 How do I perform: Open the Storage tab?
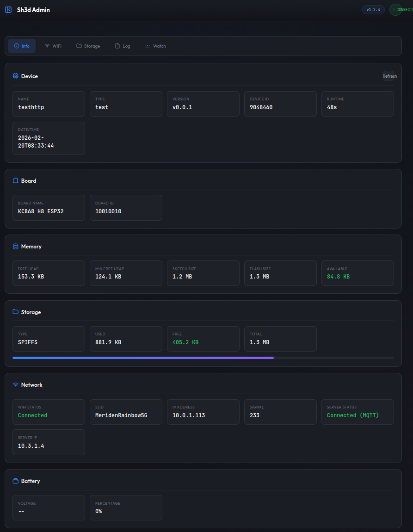(x=88, y=46)
